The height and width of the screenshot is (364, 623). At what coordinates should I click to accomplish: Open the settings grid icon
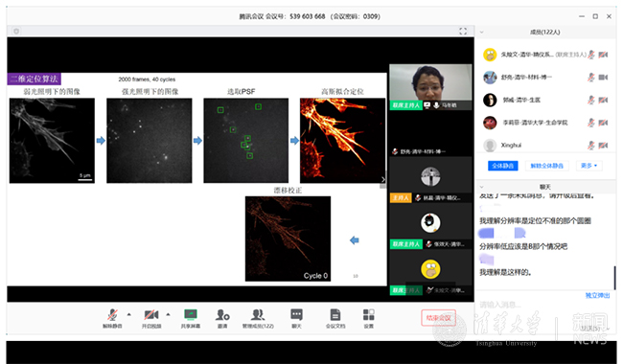(369, 318)
